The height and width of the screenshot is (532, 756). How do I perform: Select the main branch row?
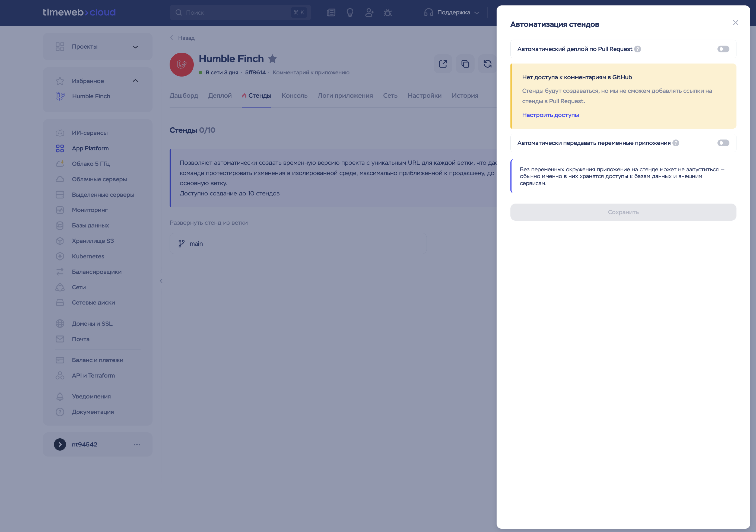click(x=298, y=244)
